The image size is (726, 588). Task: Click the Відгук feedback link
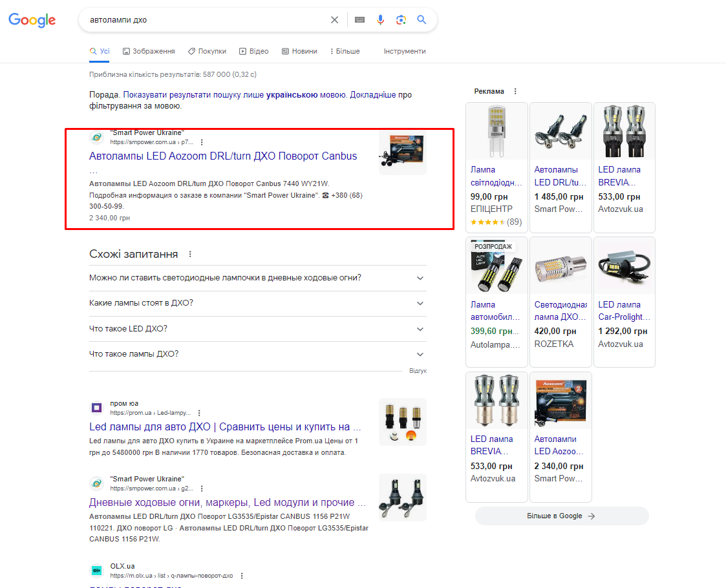(x=418, y=371)
